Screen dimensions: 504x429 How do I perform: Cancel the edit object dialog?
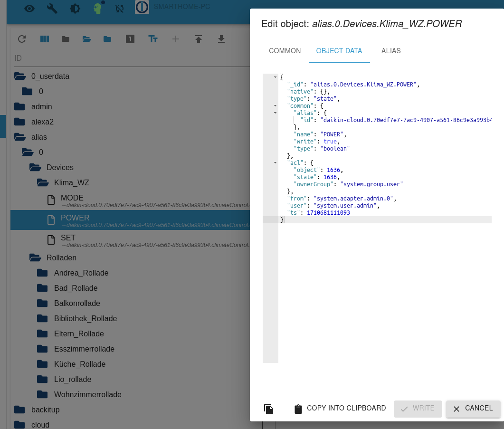click(473, 409)
